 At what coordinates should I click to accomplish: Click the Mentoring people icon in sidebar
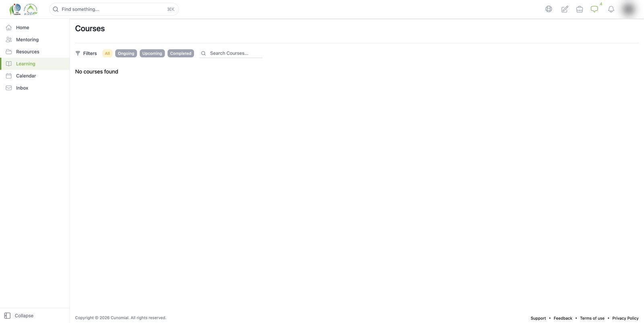point(8,39)
